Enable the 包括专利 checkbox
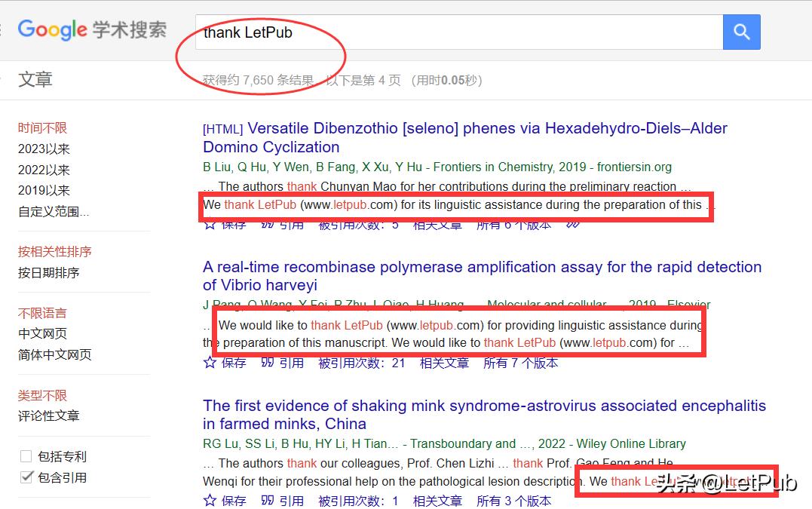Viewport: 812px width, 509px height. tap(26, 456)
